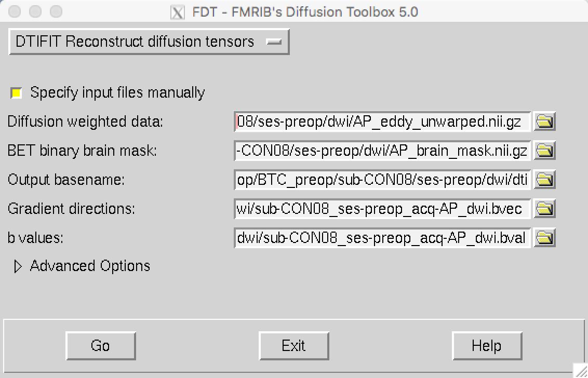Focus the BET binary brain mask field
Screen dimensions: 588x378
(x=382, y=151)
